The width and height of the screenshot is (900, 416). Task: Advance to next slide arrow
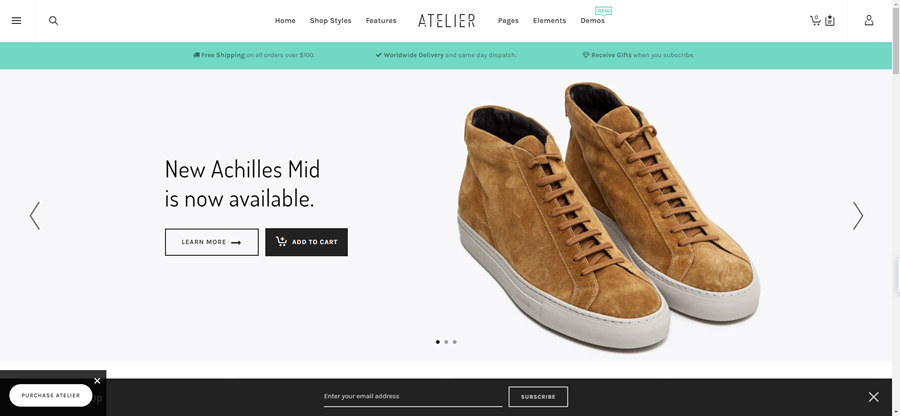858,216
